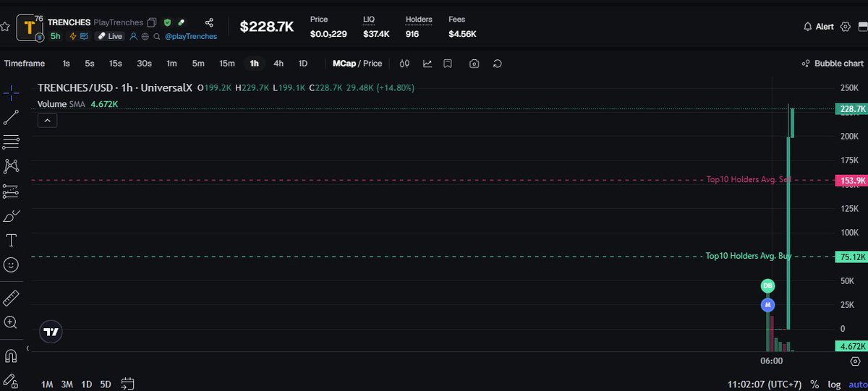Click the search magnifier beside @playTrenches

pos(157,36)
